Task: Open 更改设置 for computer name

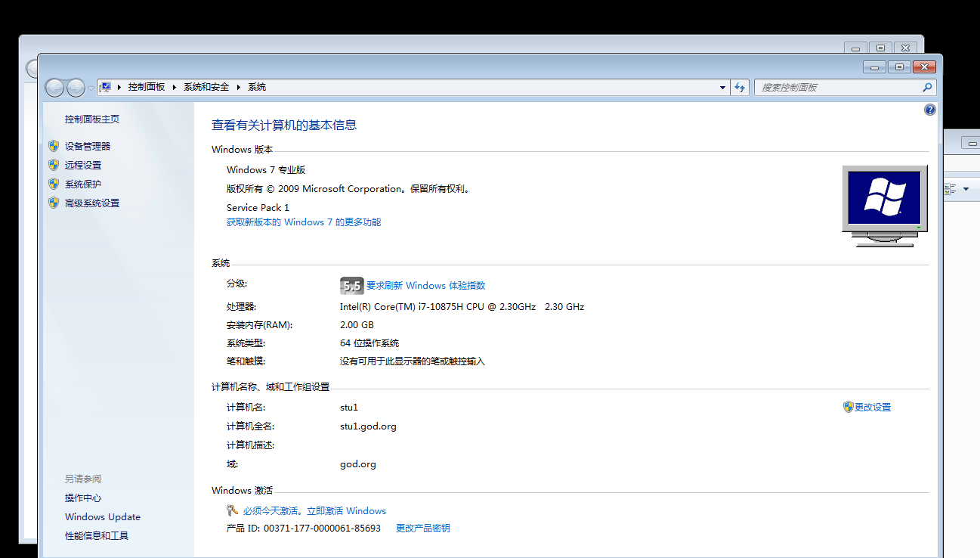Action: coord(873,407)
